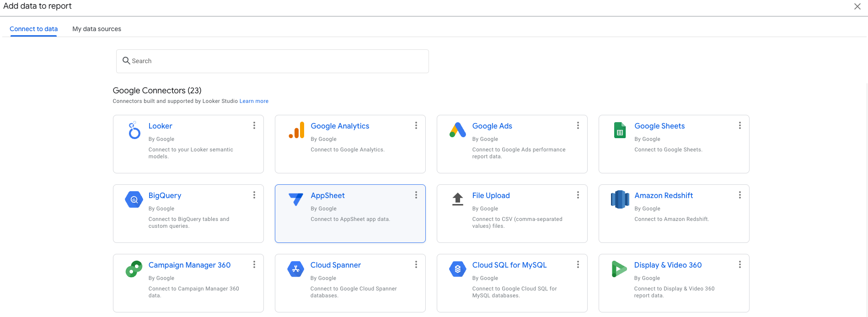
Task: Select the Connect to data tab
Action: 33,29
